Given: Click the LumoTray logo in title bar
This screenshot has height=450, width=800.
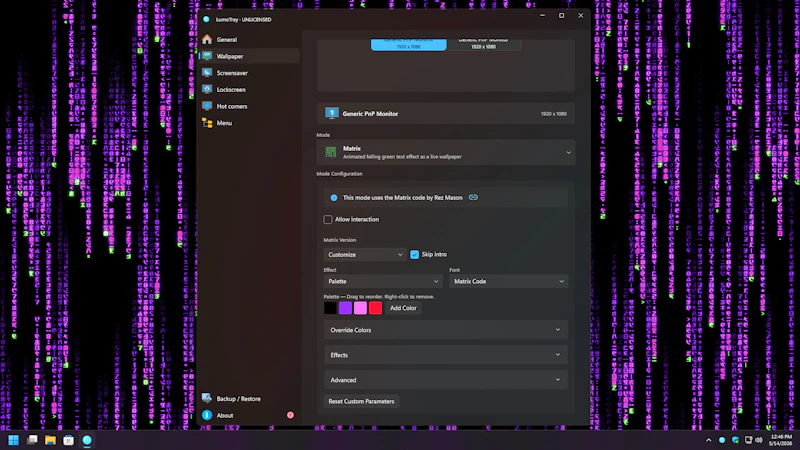Looking at the screenshot, I should [x=206, y=19].
